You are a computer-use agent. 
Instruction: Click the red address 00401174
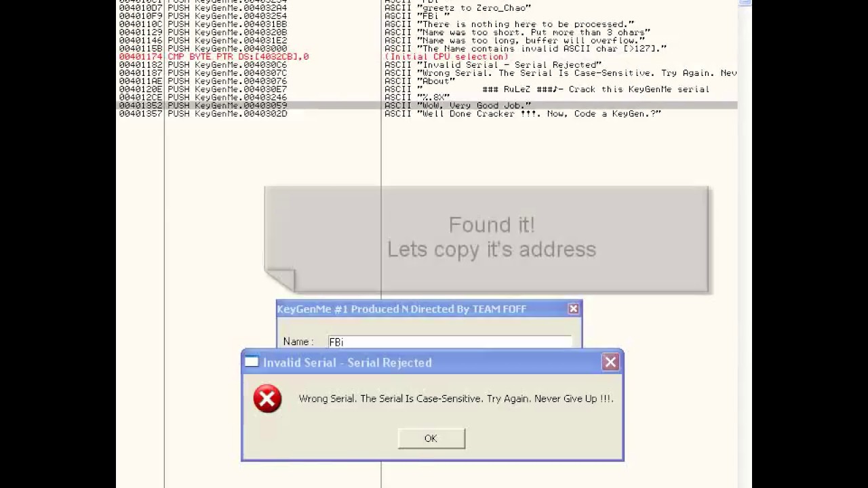140,57
